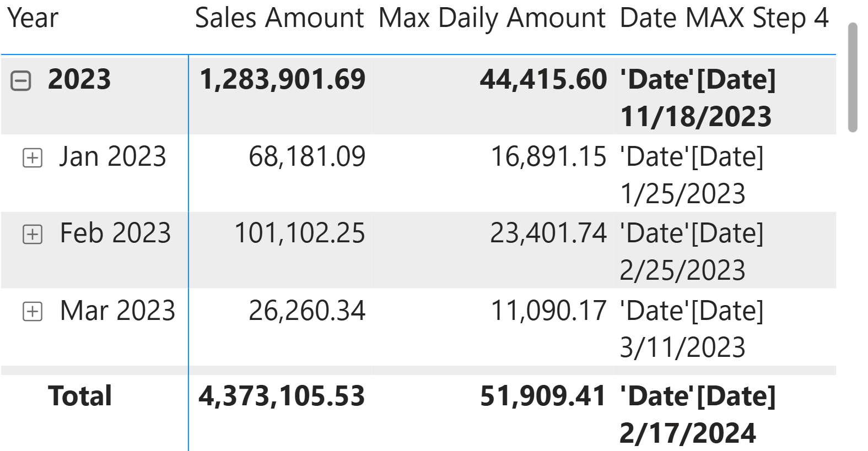Expand the Feb 2023 row

click(x=33, y=235)
